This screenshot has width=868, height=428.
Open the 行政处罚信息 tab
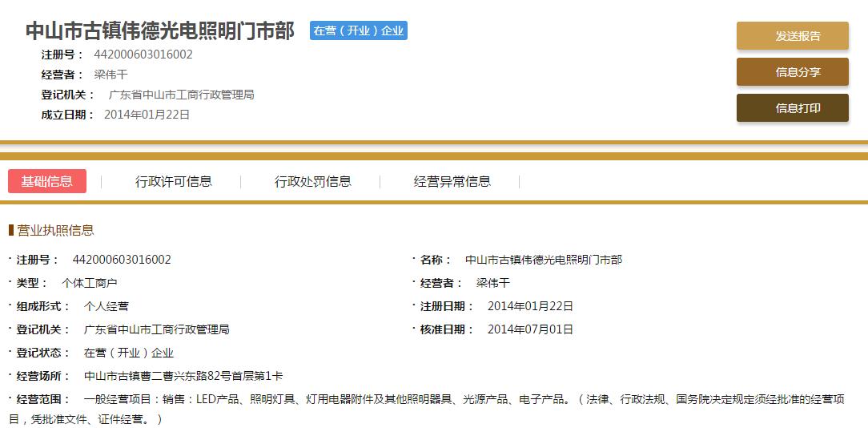(x=313, y=181)
